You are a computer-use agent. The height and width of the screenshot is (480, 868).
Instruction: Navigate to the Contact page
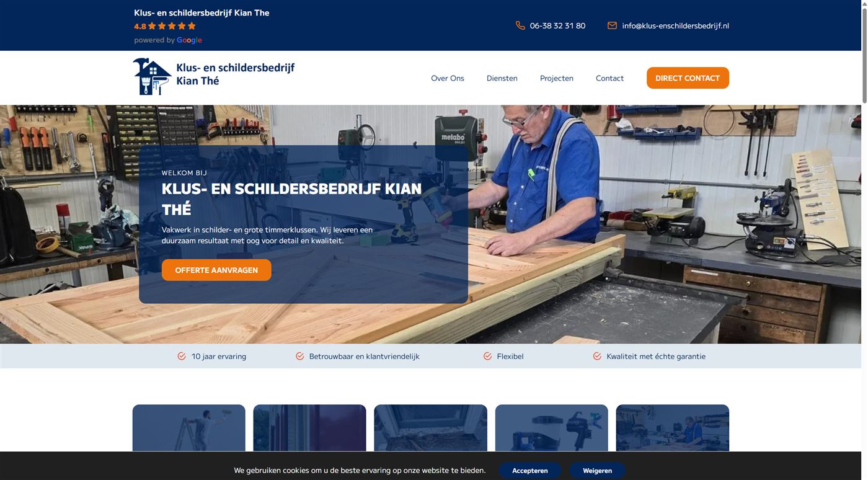(x=609, y=78)
